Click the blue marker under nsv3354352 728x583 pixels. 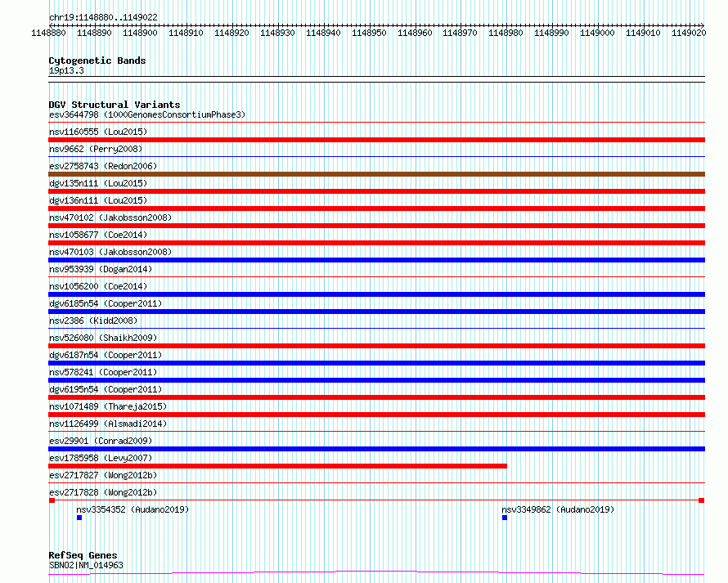(x=79, y=518)
